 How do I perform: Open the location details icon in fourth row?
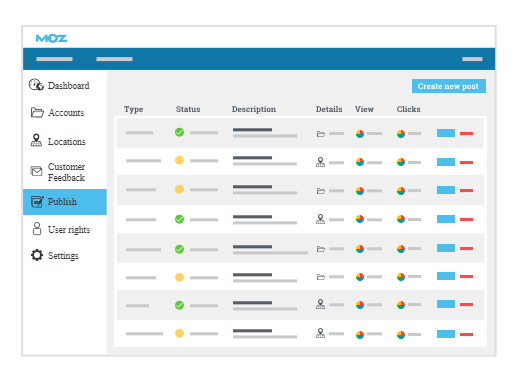click(x=320, y=219)
